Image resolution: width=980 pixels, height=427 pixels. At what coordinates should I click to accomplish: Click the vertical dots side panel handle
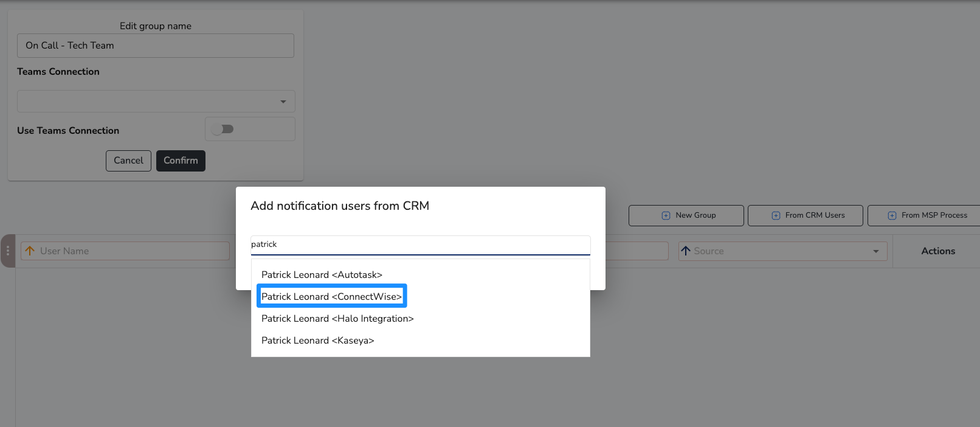pos(7,251)
